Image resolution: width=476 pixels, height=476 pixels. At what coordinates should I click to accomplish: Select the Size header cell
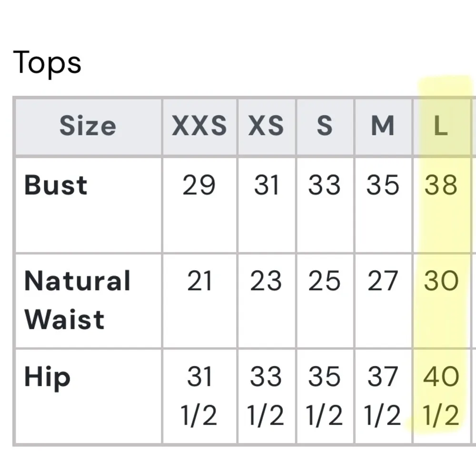click(88, 126)
